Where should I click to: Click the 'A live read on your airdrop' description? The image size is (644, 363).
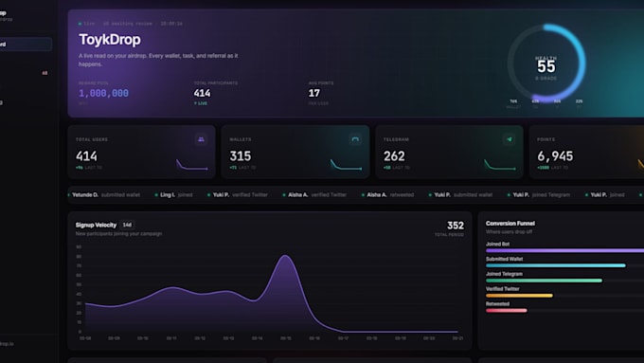point(158,60)
